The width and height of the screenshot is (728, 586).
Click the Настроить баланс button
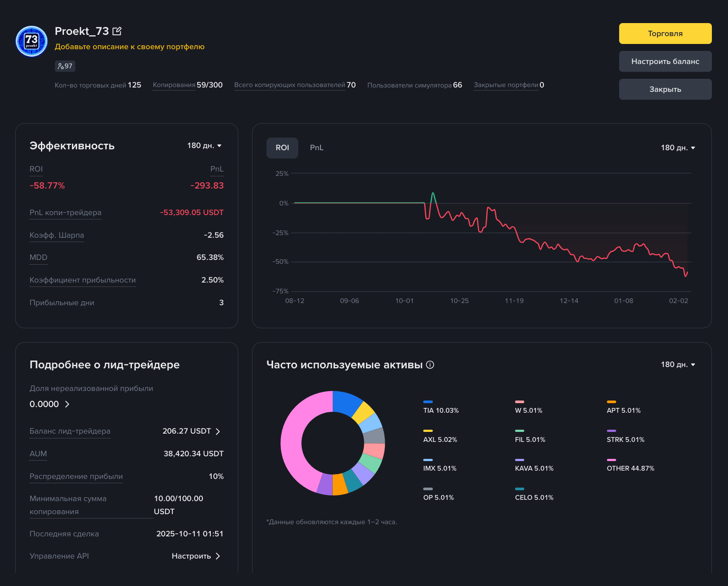[665, 61]
